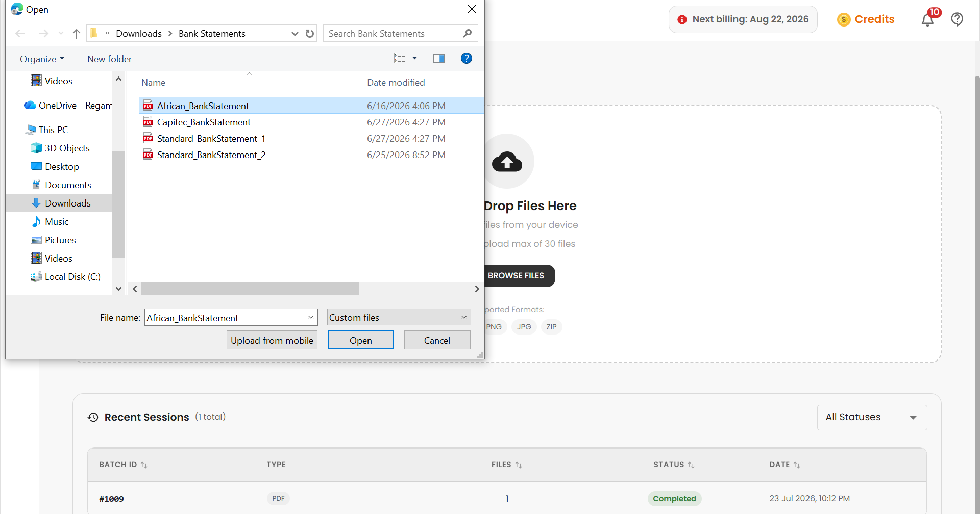Click the JPG format chip
Screen dimensions: 980x514
click(524, 327)
